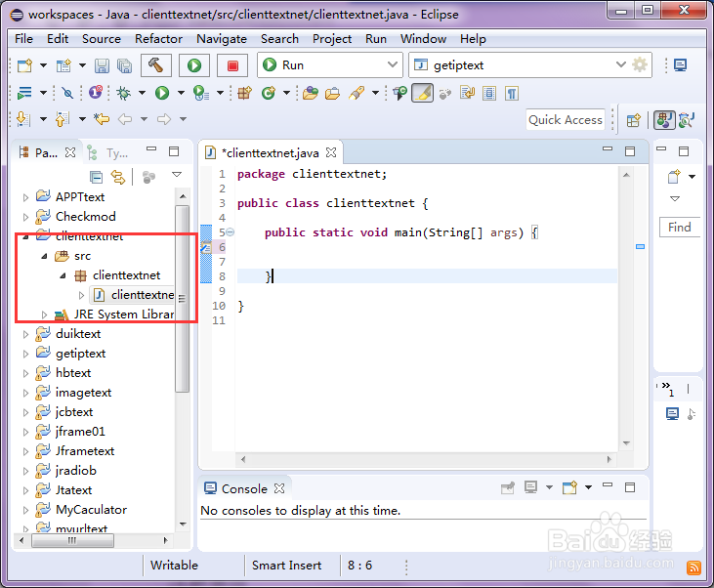
Task: Expand the JRE System Library node
Action: point(44,315)
